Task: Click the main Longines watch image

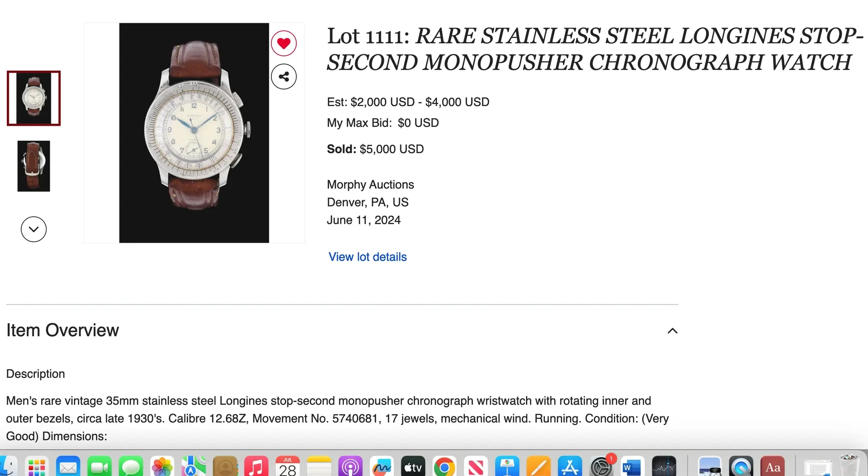Action: pyautogui.click(x=194, y=133)
